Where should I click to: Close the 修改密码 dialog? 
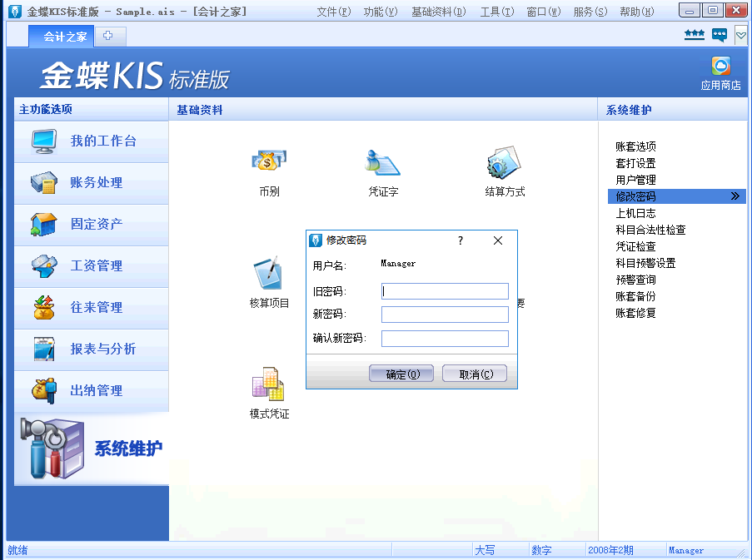[498, 240]
